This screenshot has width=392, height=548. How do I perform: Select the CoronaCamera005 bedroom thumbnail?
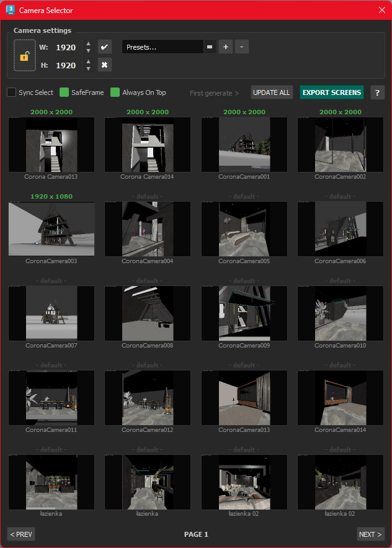tap(244, 228)
